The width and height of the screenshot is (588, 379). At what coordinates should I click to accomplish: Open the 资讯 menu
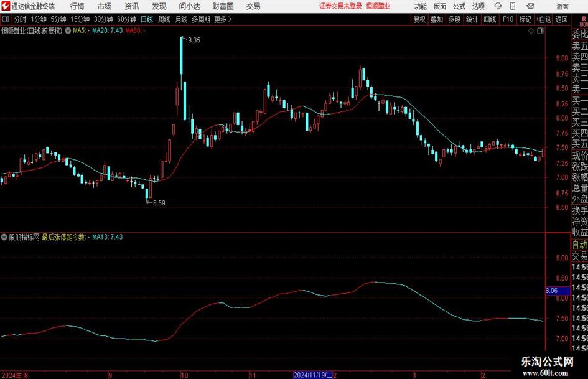(x=132, y=6)
